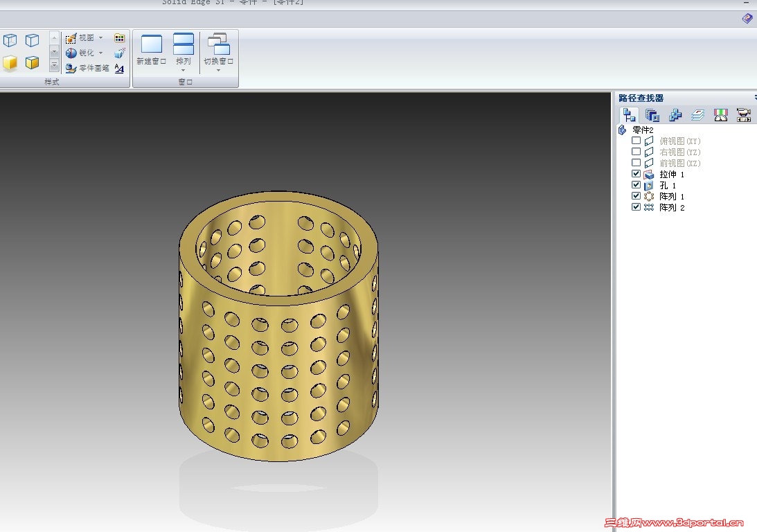757x532 pixels.
Task: Click the 路径查找器 panel title
Action: pos(641,98)
